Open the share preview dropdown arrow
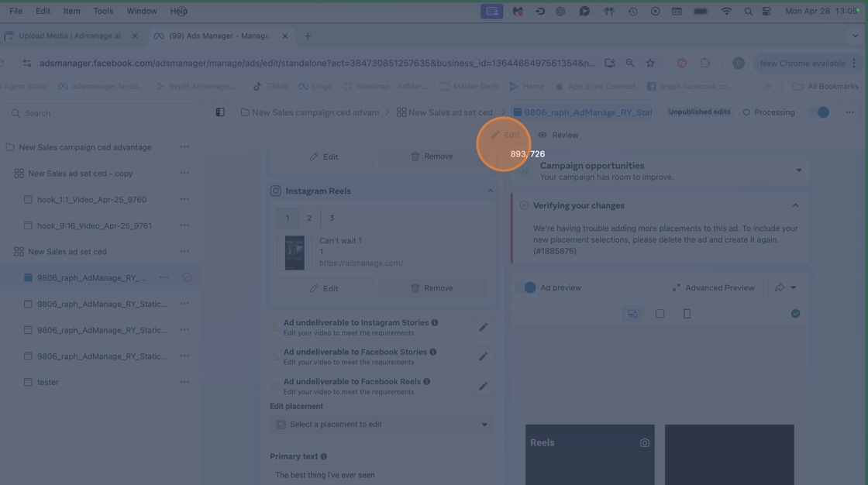 pos(794,288)
